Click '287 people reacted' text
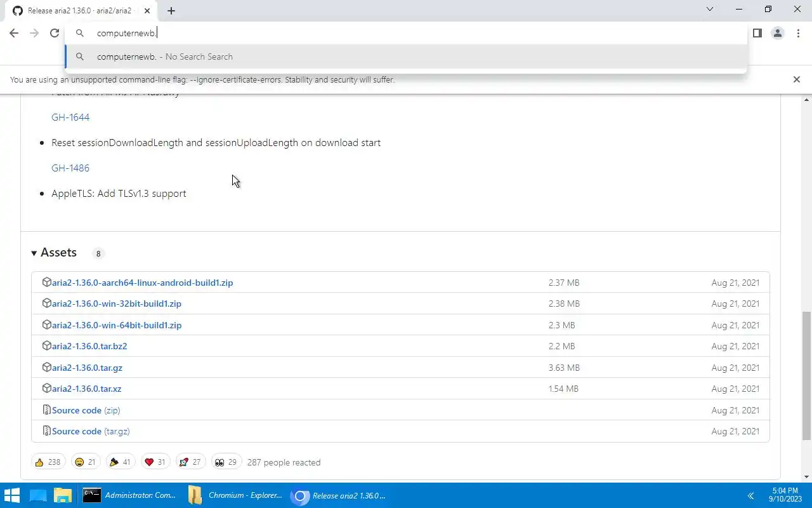The height and width of the screenshot is (508, 812). pyautogui.click(x=284, y=462)
